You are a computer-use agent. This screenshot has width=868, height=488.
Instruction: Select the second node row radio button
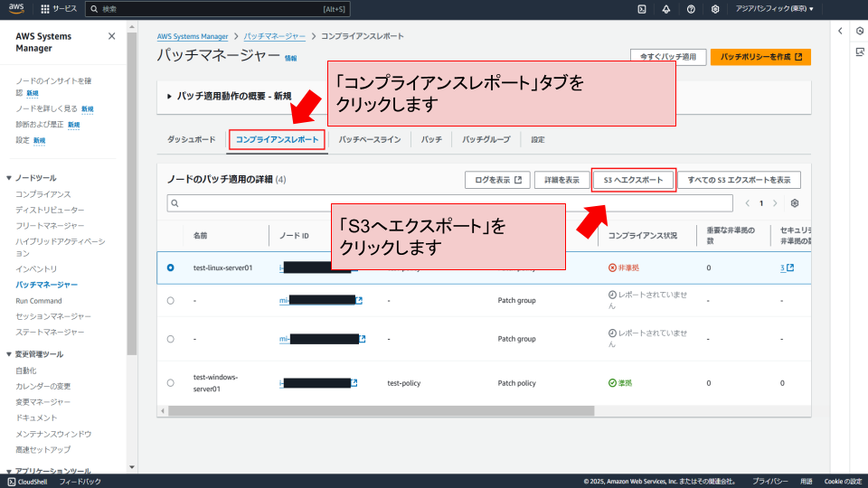click(x=171, y=300)
